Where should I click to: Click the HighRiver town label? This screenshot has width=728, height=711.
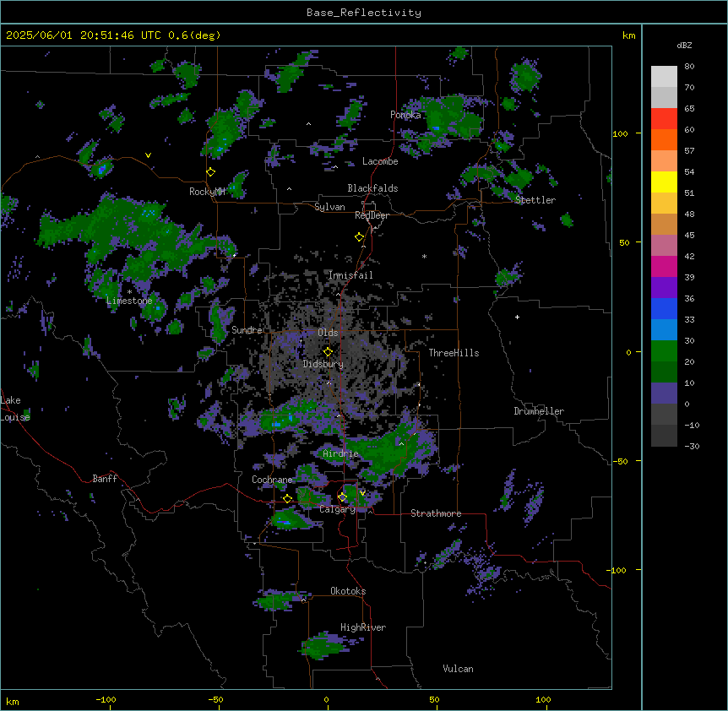click(363, 627)
